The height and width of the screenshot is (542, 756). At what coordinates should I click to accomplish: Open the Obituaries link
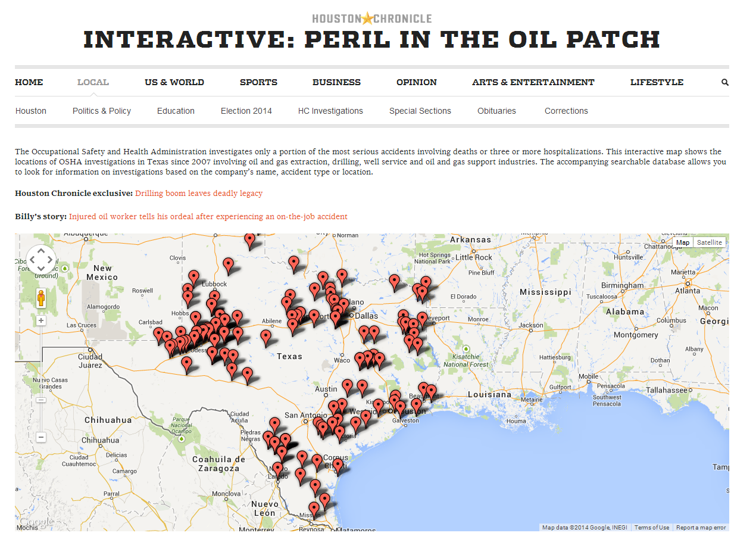tap(496, 111)
